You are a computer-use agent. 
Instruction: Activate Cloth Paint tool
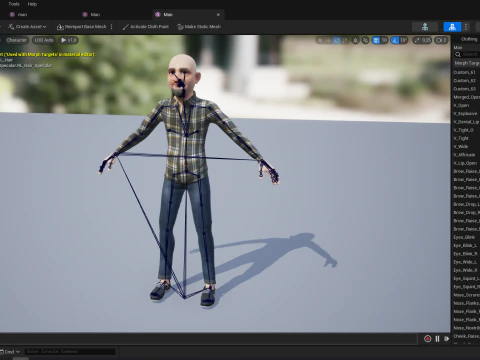pos(146,27)
